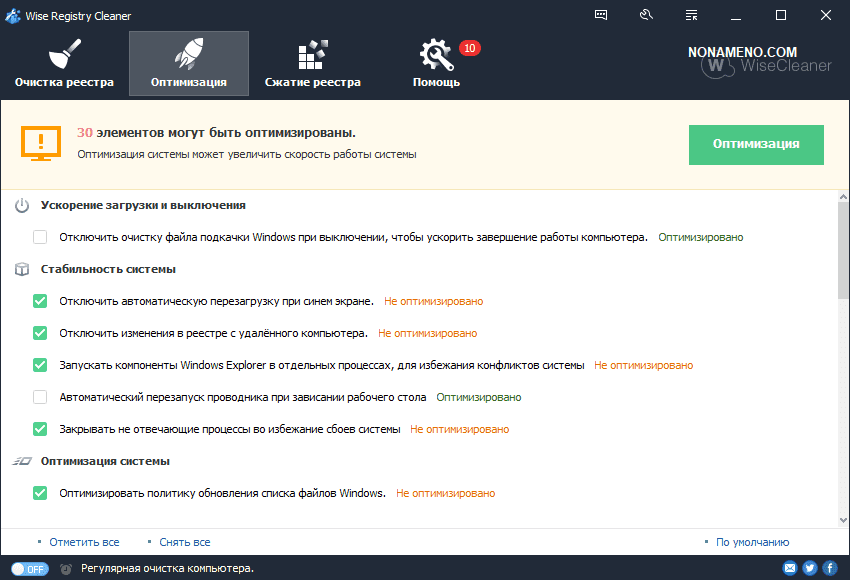Open the menu list icon in title bar
Image resolution: width=850 pixels, height=580 pixels.
click(x=692, y=15)
